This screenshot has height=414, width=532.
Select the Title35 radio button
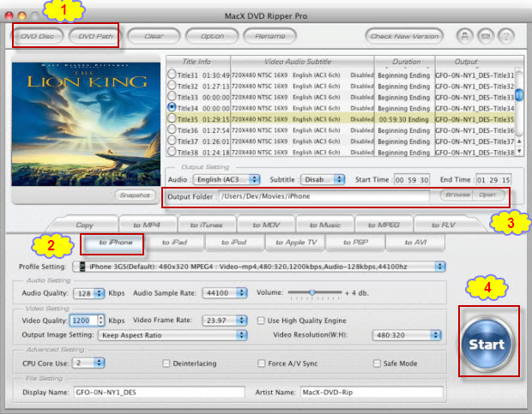pos(172,118)
